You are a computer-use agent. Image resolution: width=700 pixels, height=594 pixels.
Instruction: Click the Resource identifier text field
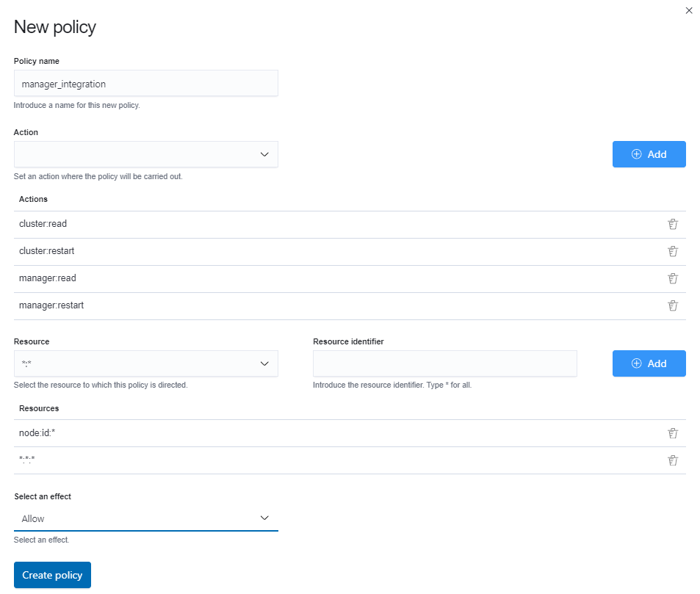(x=444, y=363)
